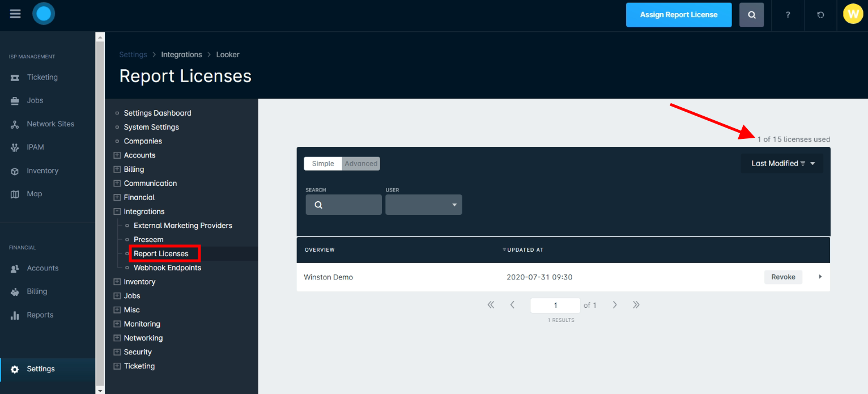Click the Map icon in sidebar
868x394 pixels.
tap(15, 194)
